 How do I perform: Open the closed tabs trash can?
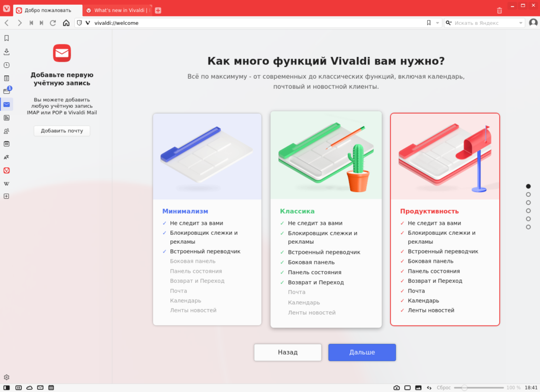pyautogui.click(x=499, y=11)
